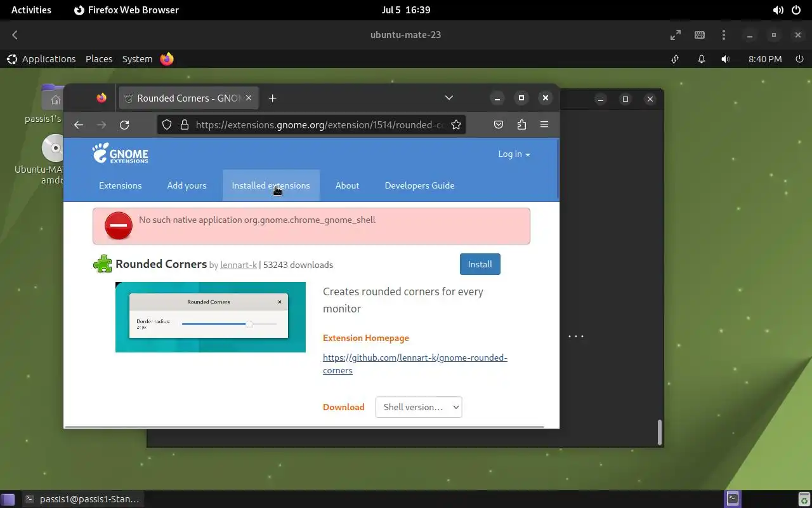The height and width of the screenshot is (508, 812).
Task: Open the About tab
Action: [347, 185]
